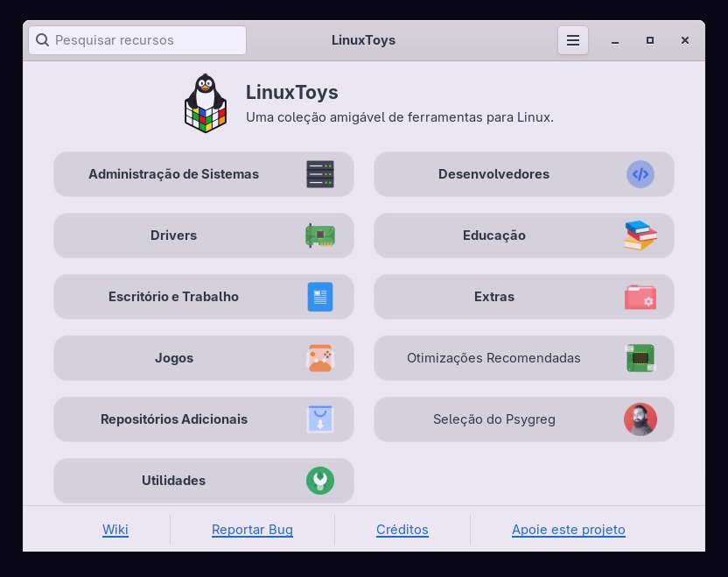Click the avatar photo for Seleção do Psygreg
This screenshot has width=728, height=577.
click(640, 419)
